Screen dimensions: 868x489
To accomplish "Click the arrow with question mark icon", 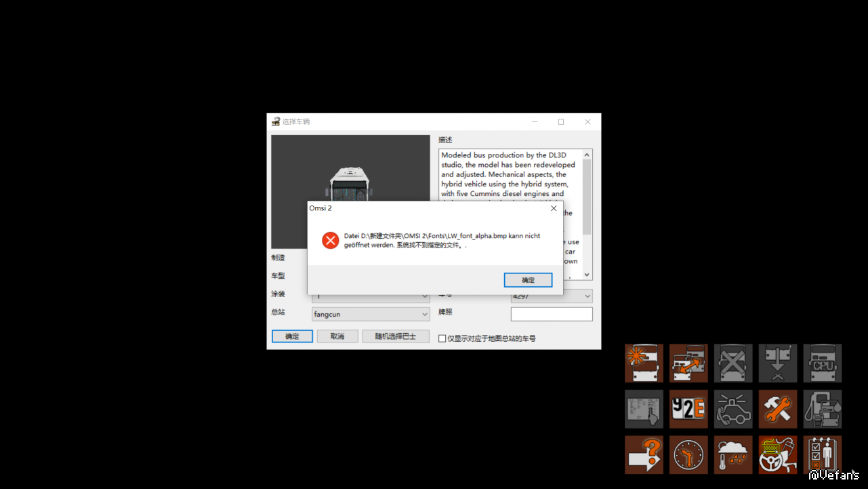I will click(x=644, y=454).
